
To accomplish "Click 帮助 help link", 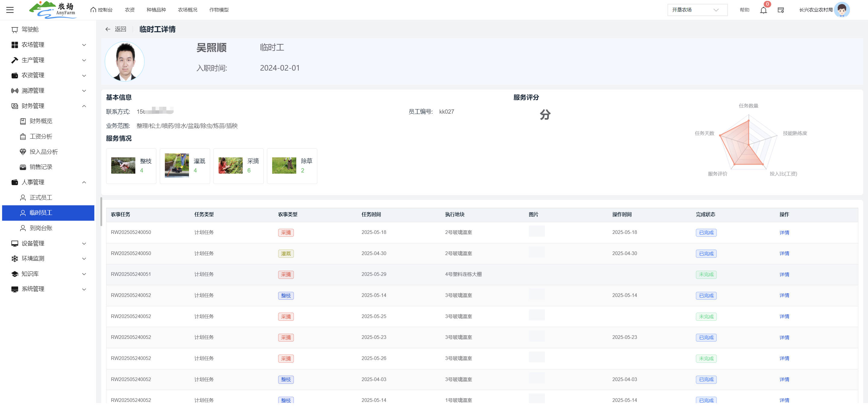I will (744, 10).
